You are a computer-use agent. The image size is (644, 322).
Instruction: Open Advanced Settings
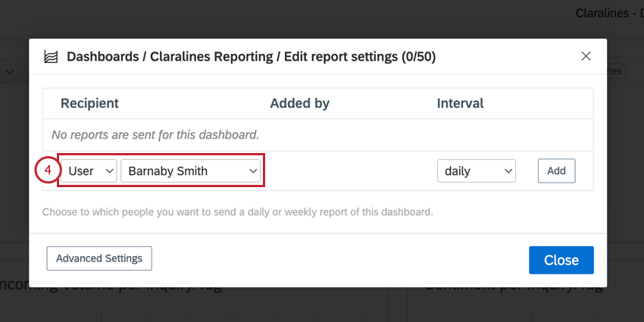99,258
